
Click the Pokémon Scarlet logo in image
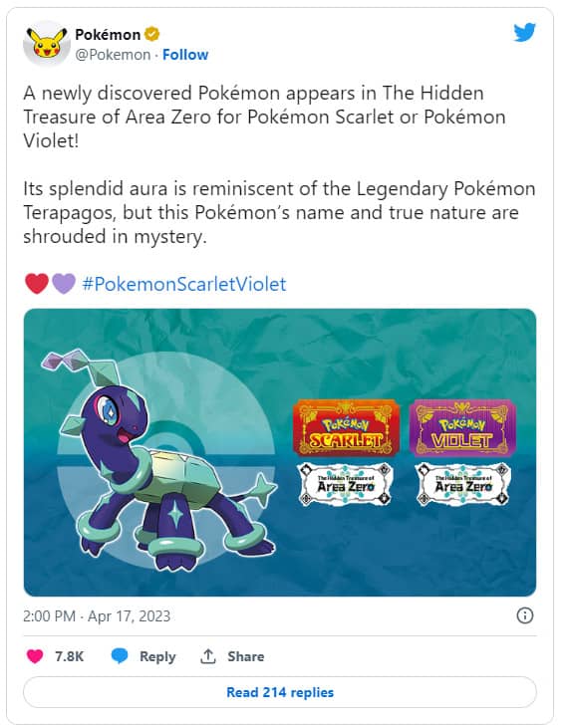coord(346,428)
